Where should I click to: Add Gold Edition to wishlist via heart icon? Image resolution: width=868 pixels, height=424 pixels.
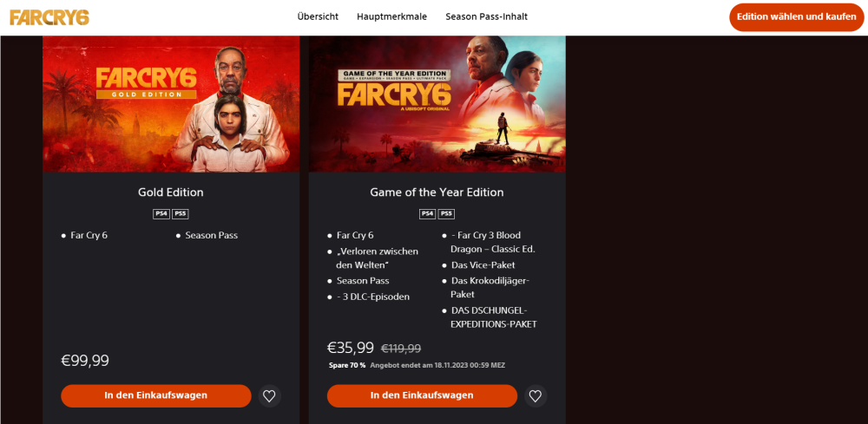point(269,396)
